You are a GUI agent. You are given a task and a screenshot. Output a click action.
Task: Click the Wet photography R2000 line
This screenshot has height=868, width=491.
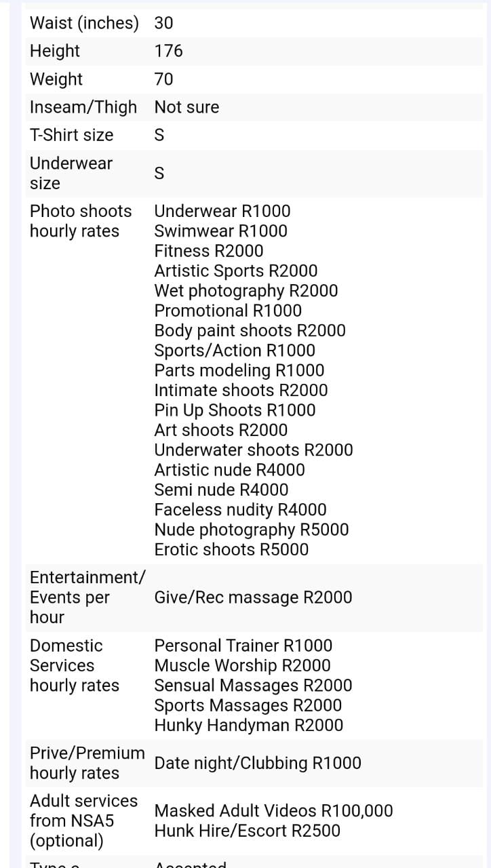[245, 291]
